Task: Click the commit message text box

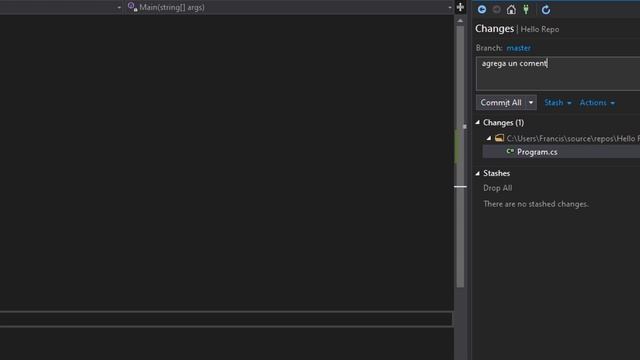Action: click(558, 73)
